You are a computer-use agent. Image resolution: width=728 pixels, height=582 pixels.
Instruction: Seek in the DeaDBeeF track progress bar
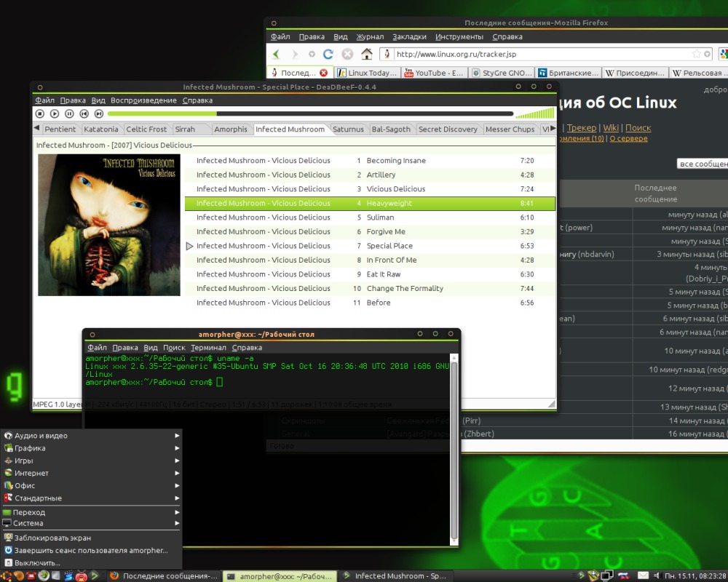pos(310,113)
